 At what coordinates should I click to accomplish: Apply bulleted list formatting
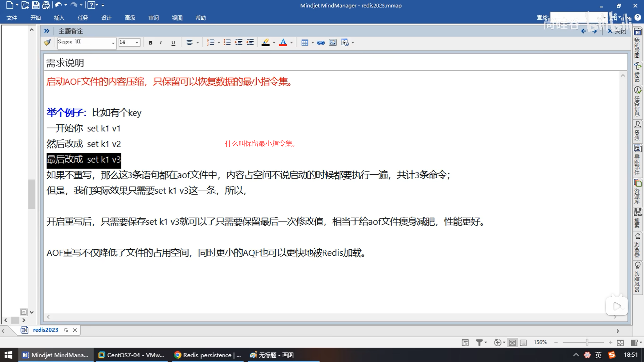tap(227, 42)
